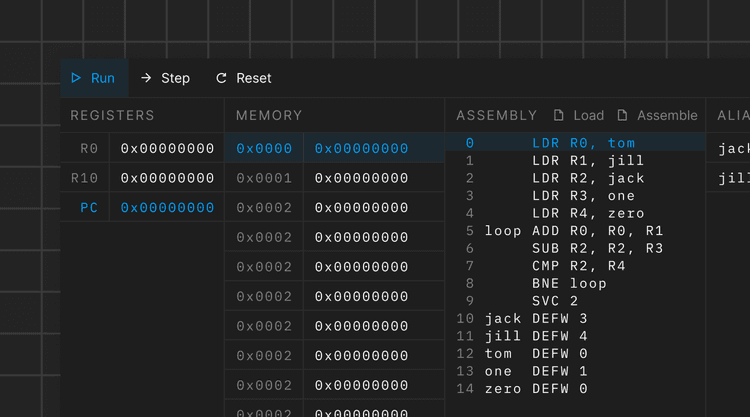Image resolution: width=750 pixels, height=417 pixels.
Task: Click the Run play triangle icon
Action: 76,78
